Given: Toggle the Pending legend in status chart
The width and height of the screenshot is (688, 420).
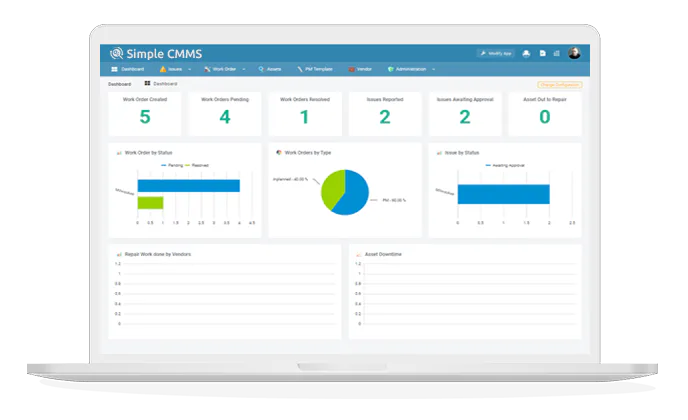Looking at the screenshot, I should (172, 165).
